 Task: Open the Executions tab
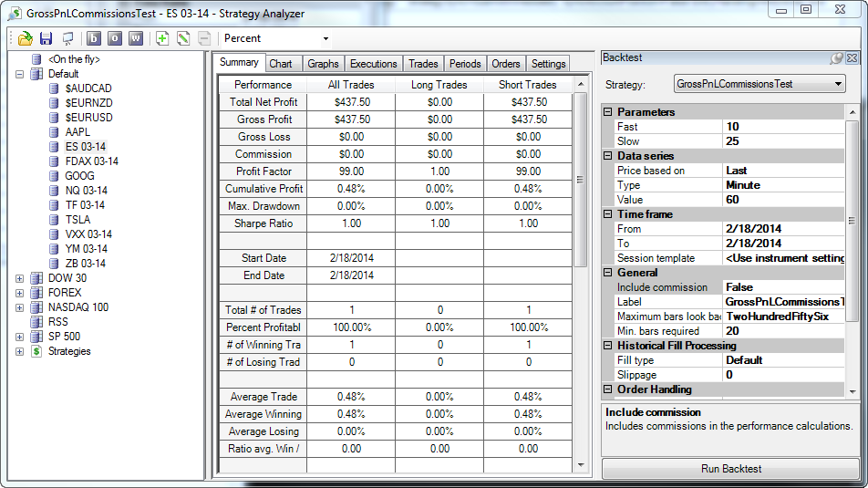[x=374, y=64]
